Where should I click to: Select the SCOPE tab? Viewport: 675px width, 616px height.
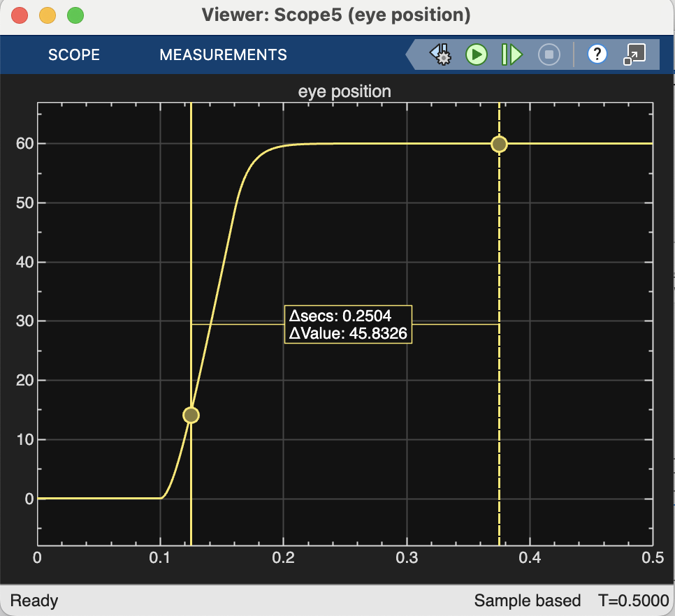[x=74, y=54]
